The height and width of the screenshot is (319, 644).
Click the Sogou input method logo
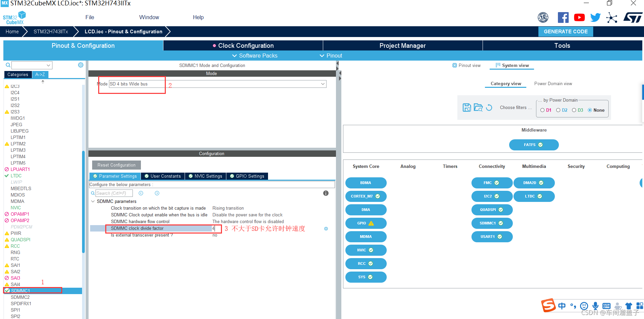(548, 306)
